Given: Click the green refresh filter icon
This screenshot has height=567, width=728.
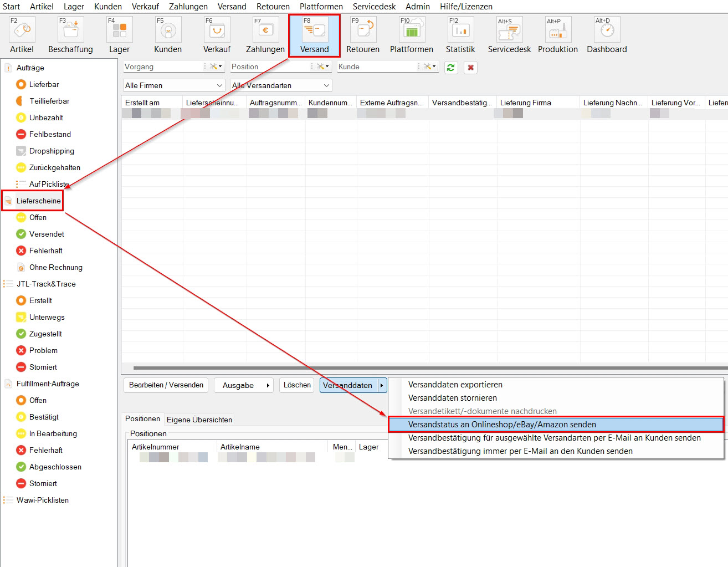Looking at the screenshot, I should click(451, 68).
